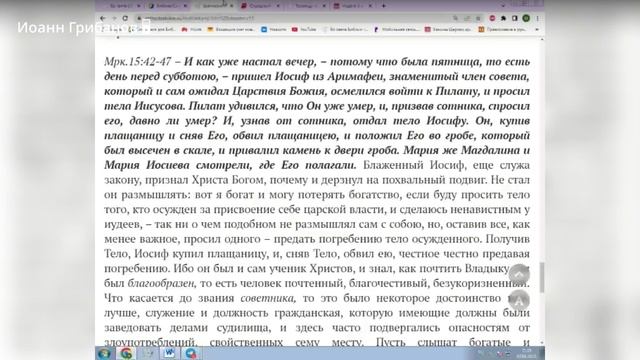Open Microsoft Word in the taskbar

point(169,353)
